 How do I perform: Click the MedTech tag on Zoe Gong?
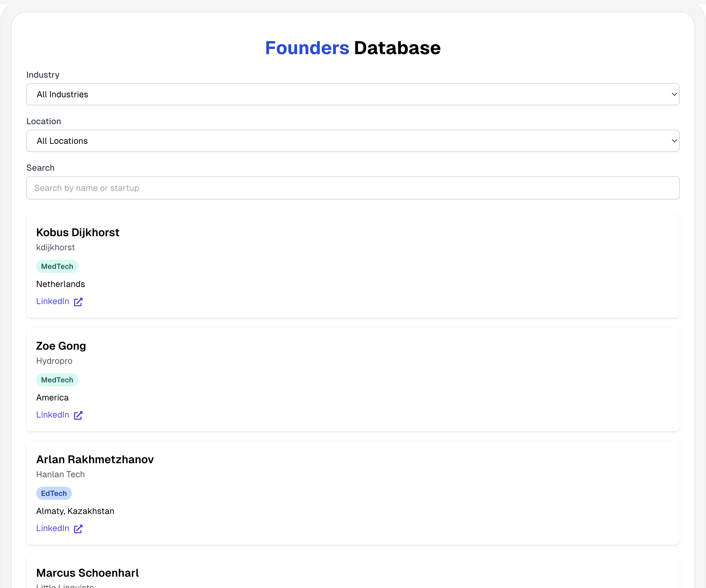point(57,380)
